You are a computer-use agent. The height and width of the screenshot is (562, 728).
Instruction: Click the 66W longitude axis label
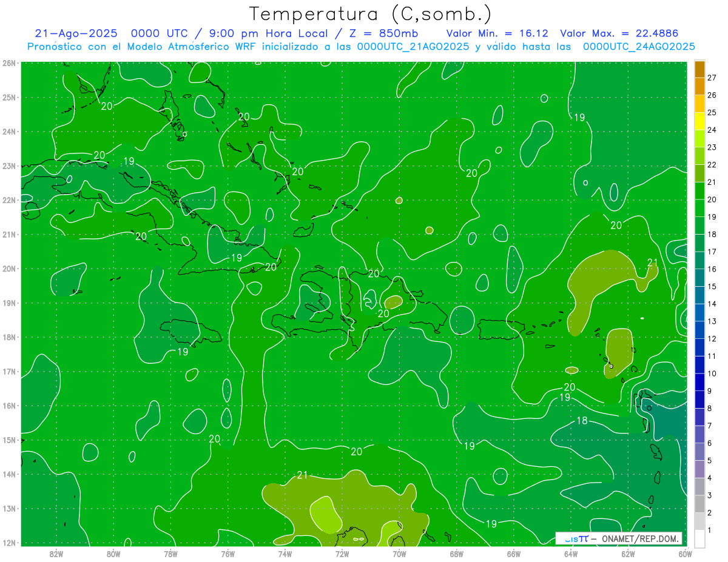[x=514, y=554]
